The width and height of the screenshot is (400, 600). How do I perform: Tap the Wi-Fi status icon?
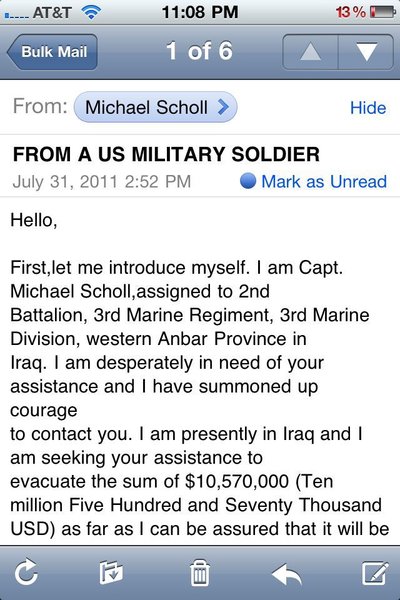point(91,12)
